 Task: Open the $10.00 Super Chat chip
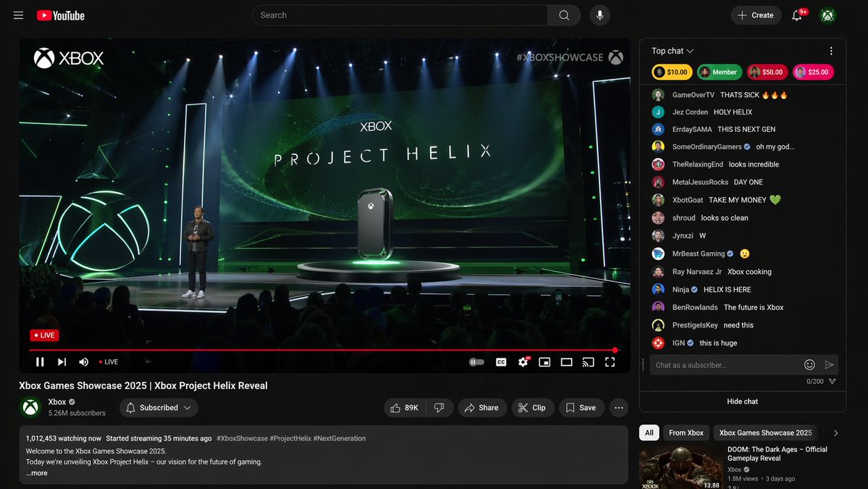[672, 72]
